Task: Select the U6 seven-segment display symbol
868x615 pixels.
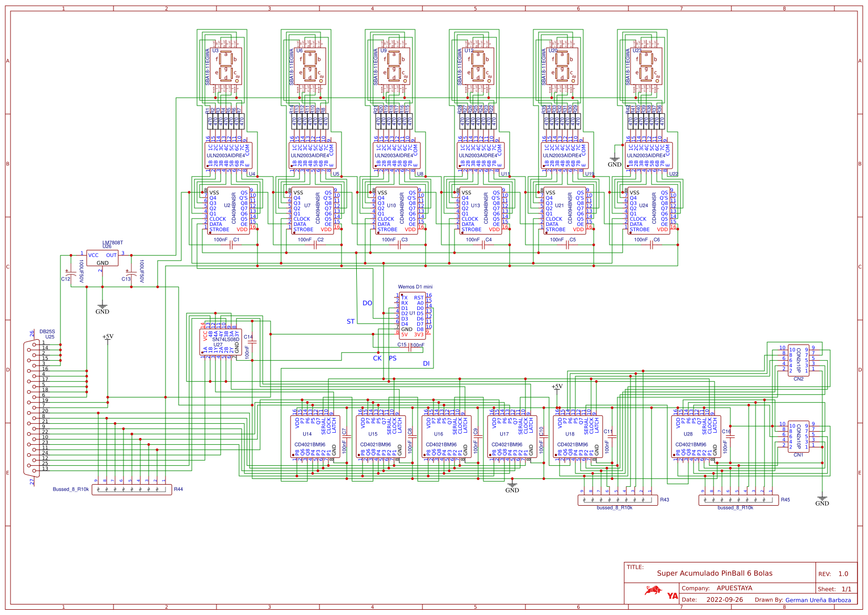Action: point(310,67)
